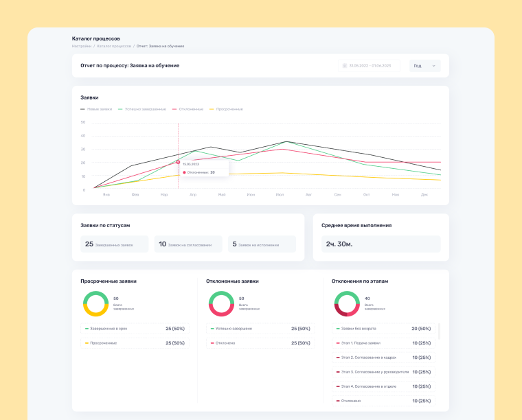Select the 10 Заявок на согласовании card
The width and height of the screenshot is (522, 420).
(188, 244)
